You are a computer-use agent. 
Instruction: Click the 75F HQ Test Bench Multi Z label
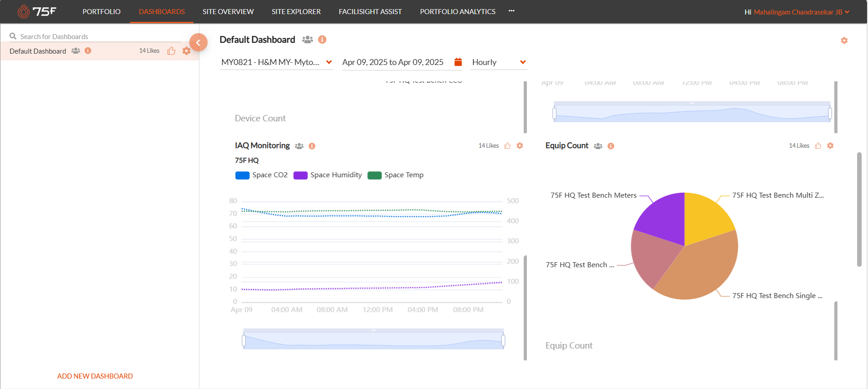tap(778, 195)
